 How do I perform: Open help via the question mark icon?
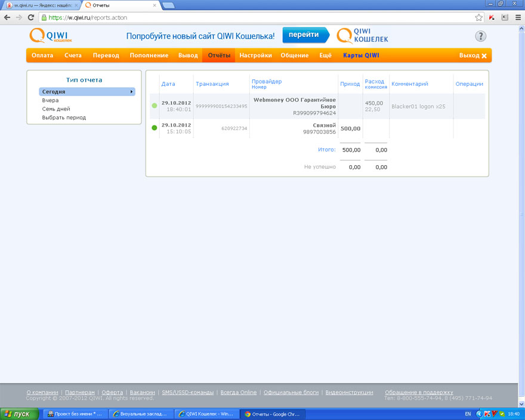[x=480, y=36]
